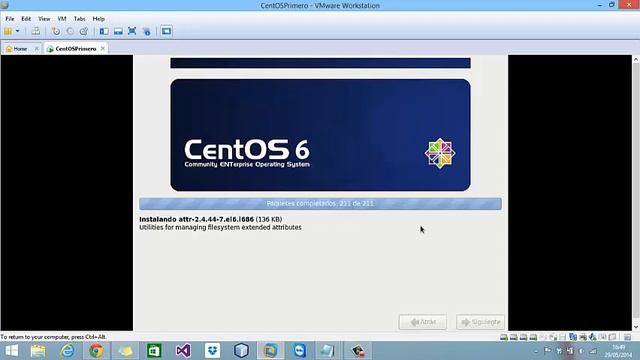Enter full screen mode icon
The image size is (640, 360).
132,31
